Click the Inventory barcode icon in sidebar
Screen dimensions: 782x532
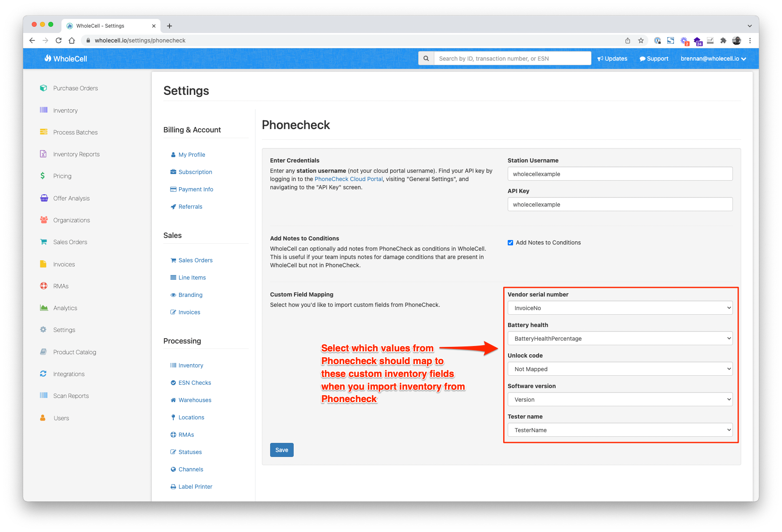pyautogui.click(x=43, y=110)
